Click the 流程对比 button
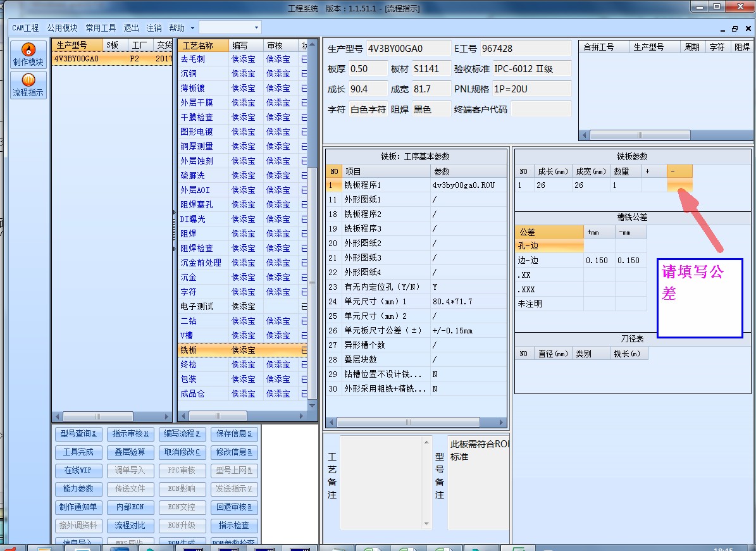This screenshot has width=756, height=551. point(130,526)
